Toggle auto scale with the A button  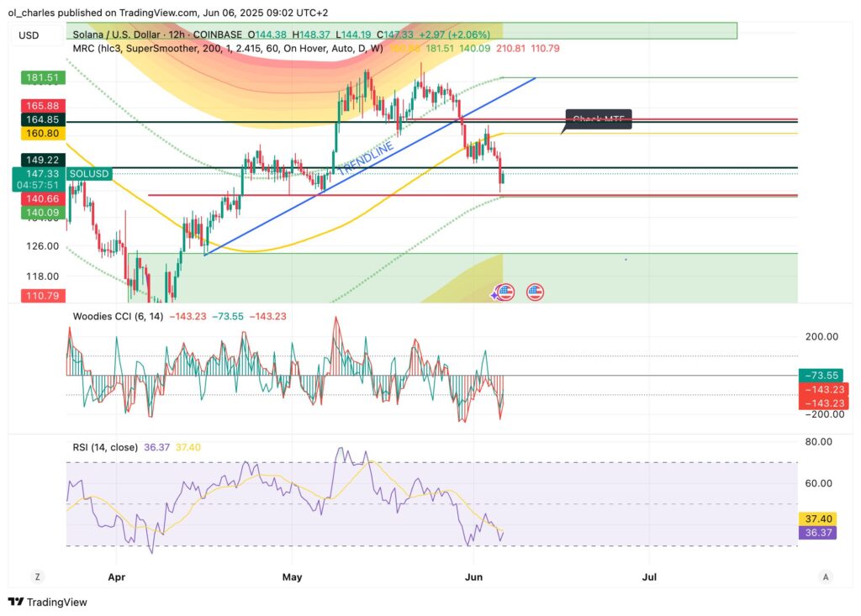pos(827,577)
